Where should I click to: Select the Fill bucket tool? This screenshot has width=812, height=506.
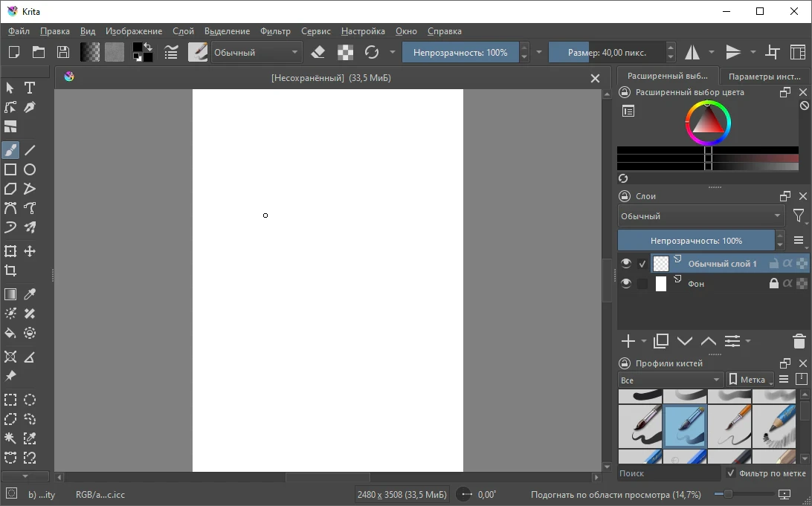(10, 333)
